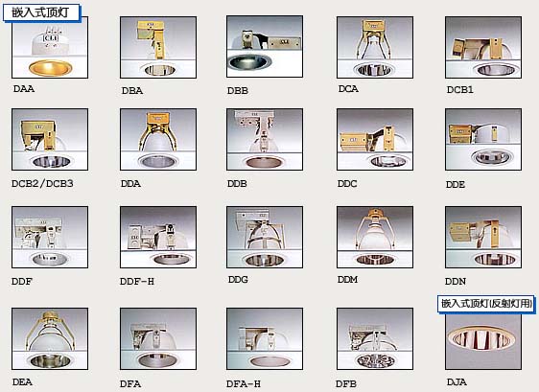Select the DCB1 product image
Image resolution: width=539 pixels, height=392 pixels.
pyautogui.click(x=483, y=47)
